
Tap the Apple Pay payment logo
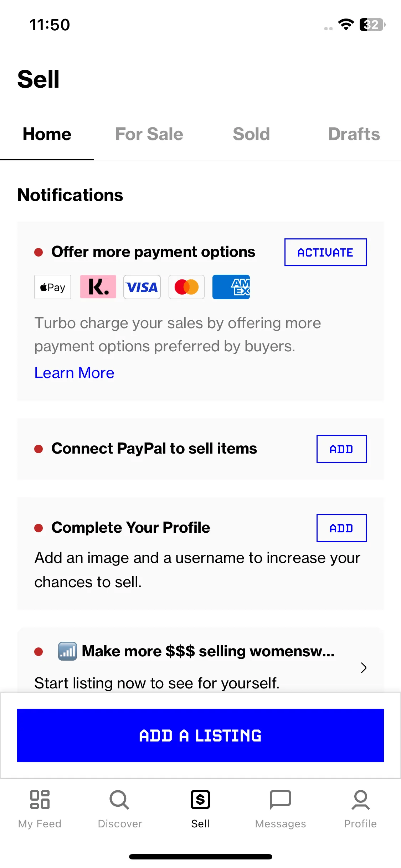(x=53, y=287)
